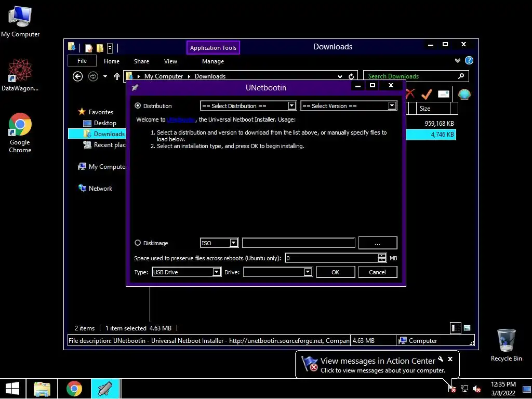This screenshot has width=532, height=399.
Task: Click the persistent space MB value field
Action: (331, 258)
